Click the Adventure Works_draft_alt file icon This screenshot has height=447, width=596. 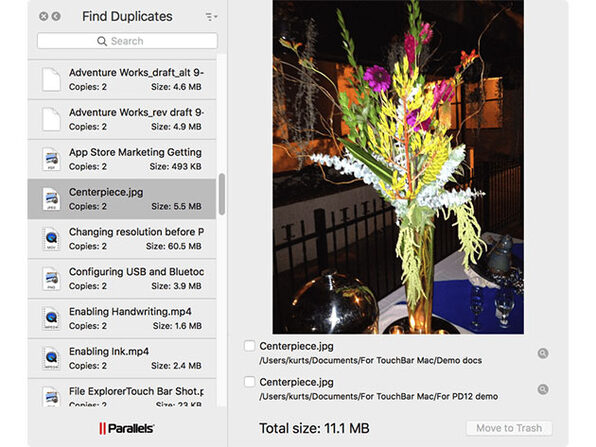click(51, 79)
